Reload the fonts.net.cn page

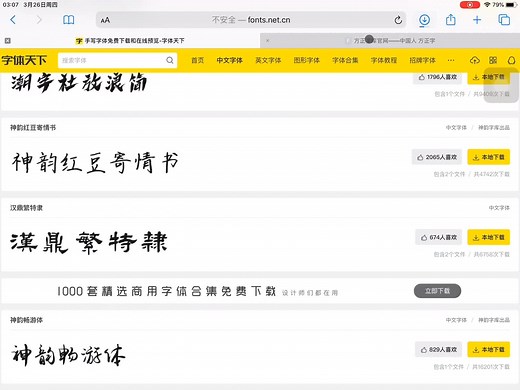point(398,20)
